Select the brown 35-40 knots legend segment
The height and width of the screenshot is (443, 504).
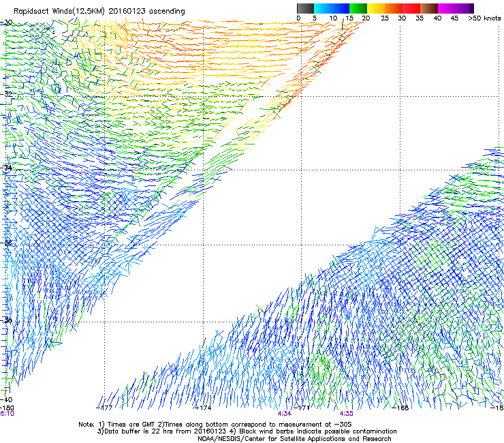(x=429, y=8)
